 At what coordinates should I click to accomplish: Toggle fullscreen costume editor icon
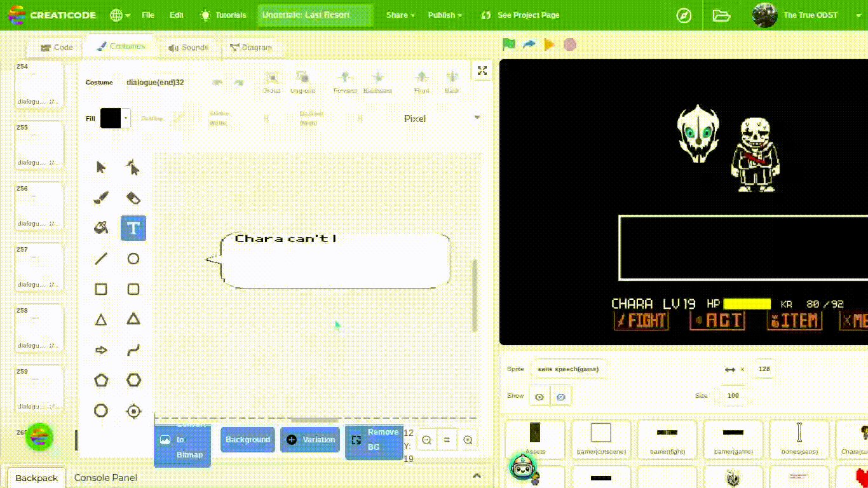click(482, 71)
